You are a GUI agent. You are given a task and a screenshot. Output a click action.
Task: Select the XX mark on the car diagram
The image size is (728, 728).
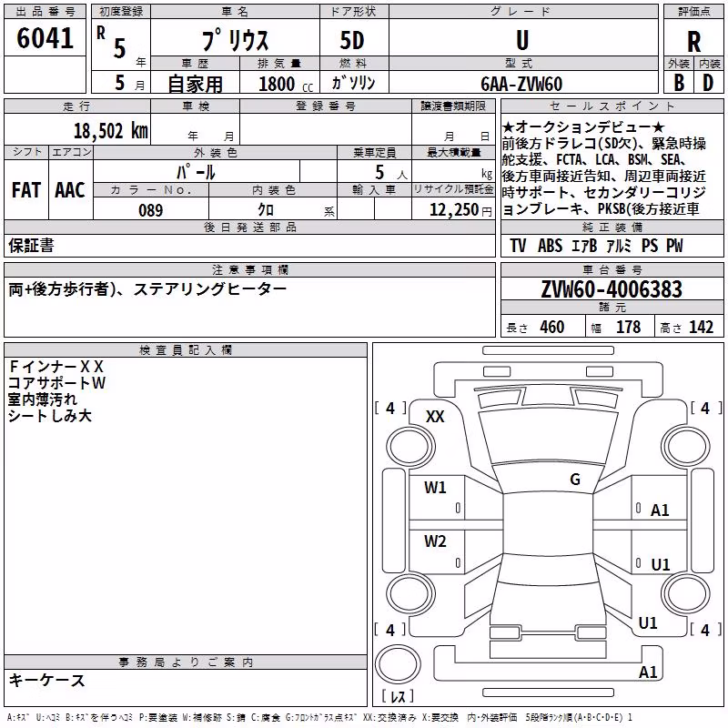coord(435,417)
